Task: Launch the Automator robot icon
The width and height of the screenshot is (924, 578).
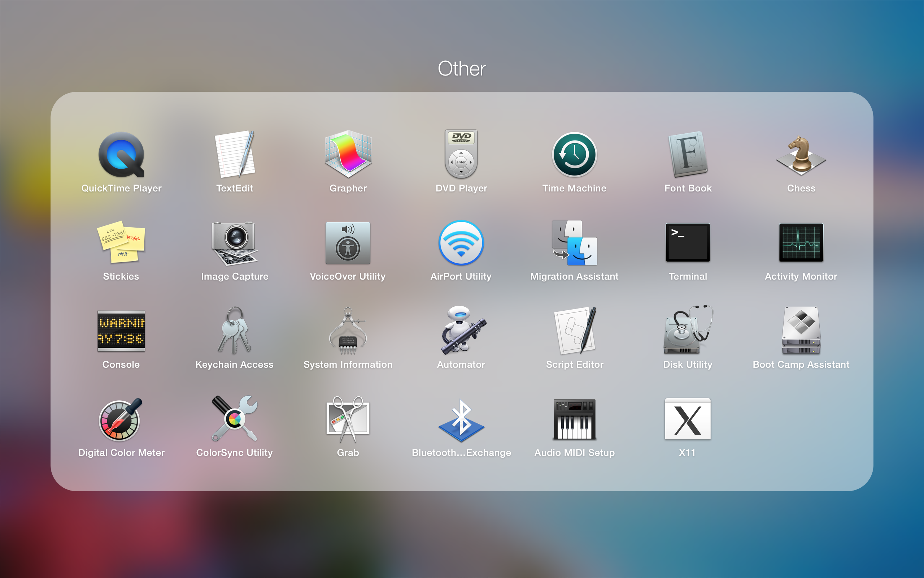Action: [x=463, y=331]
